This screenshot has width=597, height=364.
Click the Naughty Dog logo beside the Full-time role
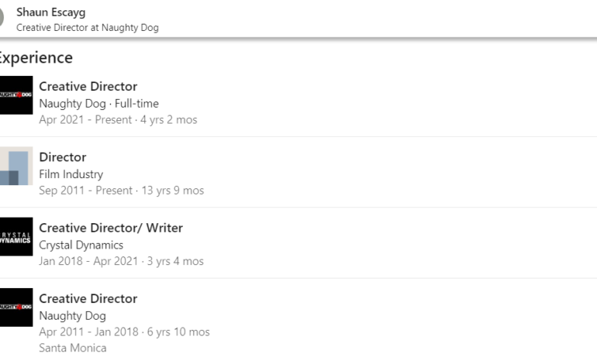click(x=16, y=94)
